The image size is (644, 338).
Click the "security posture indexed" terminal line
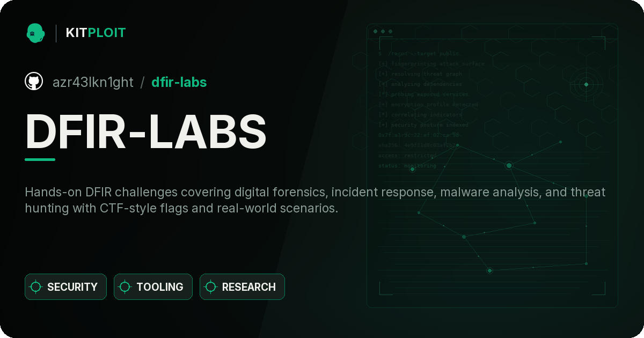click(x=423, y=125)
